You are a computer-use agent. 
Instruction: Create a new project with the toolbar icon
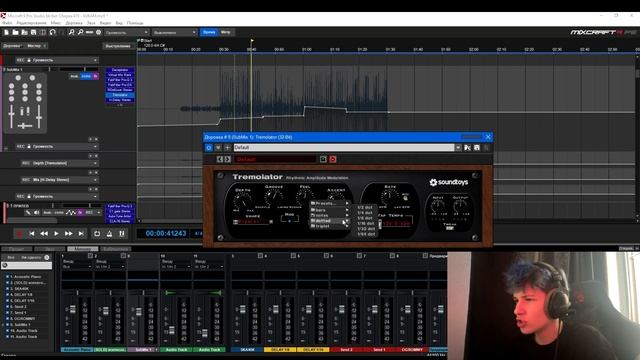[7, 32]
